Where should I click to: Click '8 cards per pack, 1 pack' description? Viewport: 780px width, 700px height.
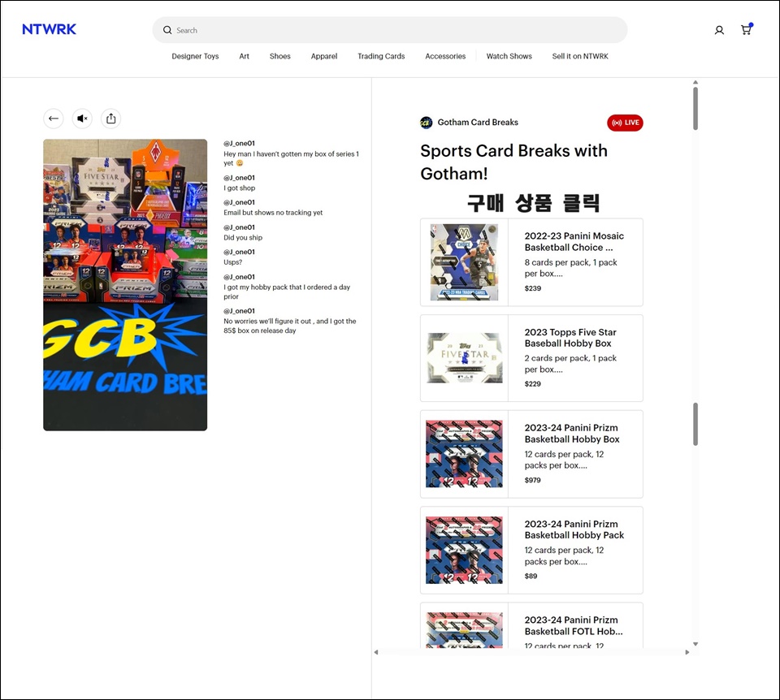click(x=570, y=268)
